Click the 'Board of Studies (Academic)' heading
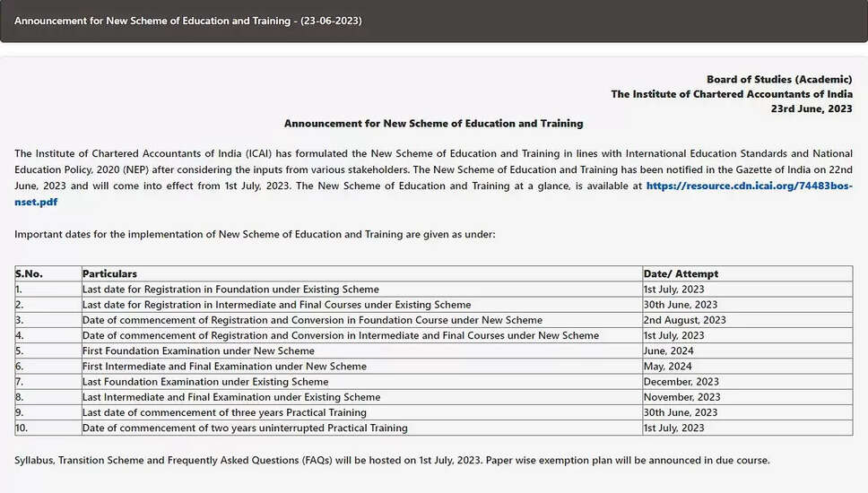The width and height of the screenshot is (868, 493). click(778, 80)
